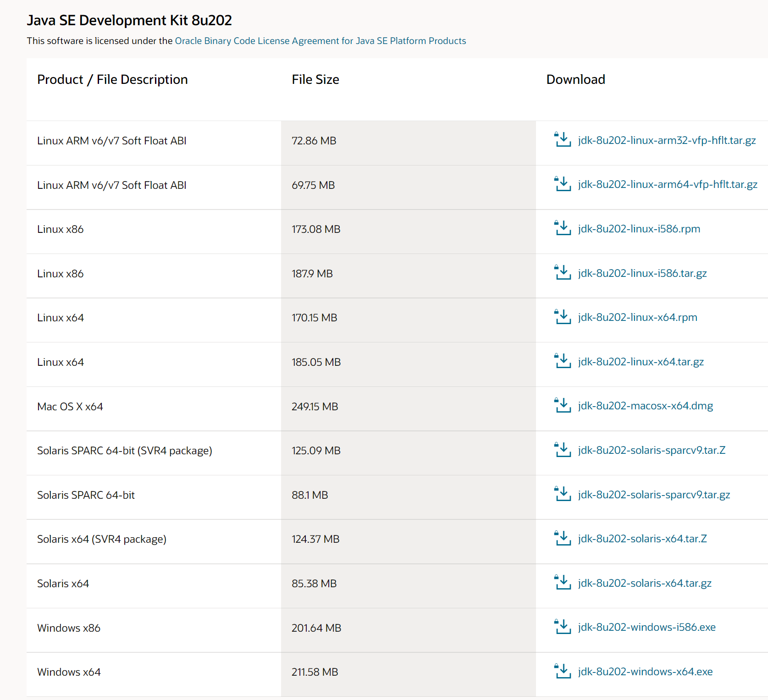Click the Download column header
Screen dimensions: 768x700
point(575,80)
